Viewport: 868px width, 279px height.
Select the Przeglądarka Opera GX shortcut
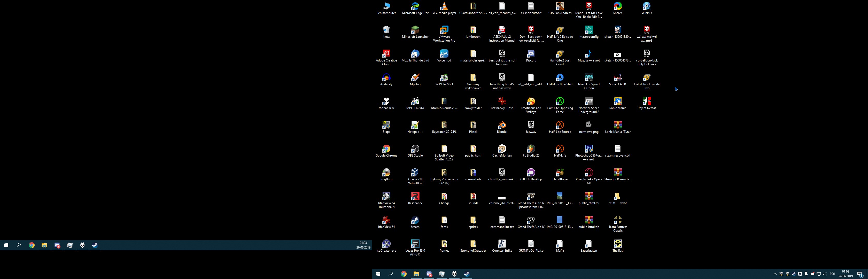(589, 176)
